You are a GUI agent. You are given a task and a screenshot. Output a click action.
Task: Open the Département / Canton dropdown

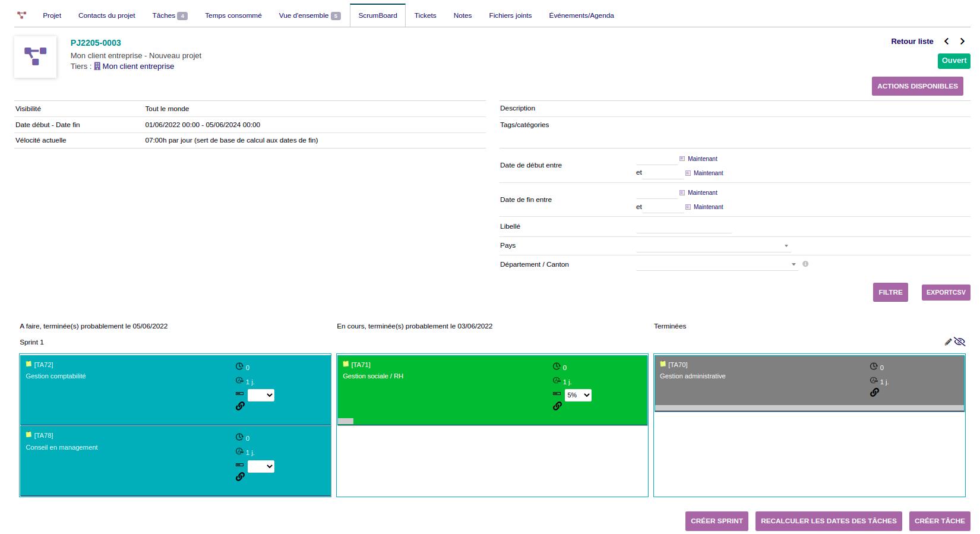(716, 265)
